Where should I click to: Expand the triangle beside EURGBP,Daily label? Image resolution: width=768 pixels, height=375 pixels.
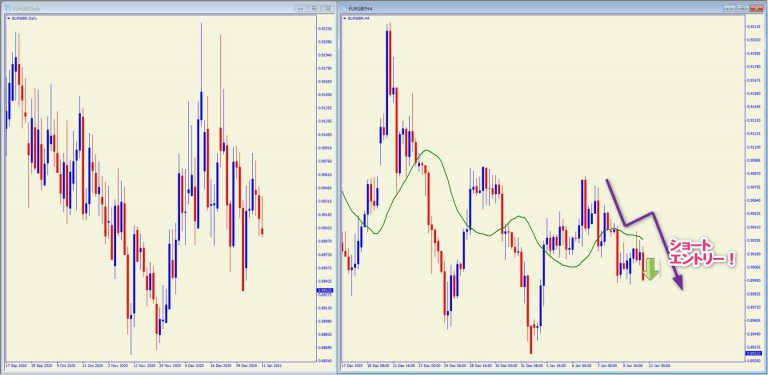click(x=8, y=18)
